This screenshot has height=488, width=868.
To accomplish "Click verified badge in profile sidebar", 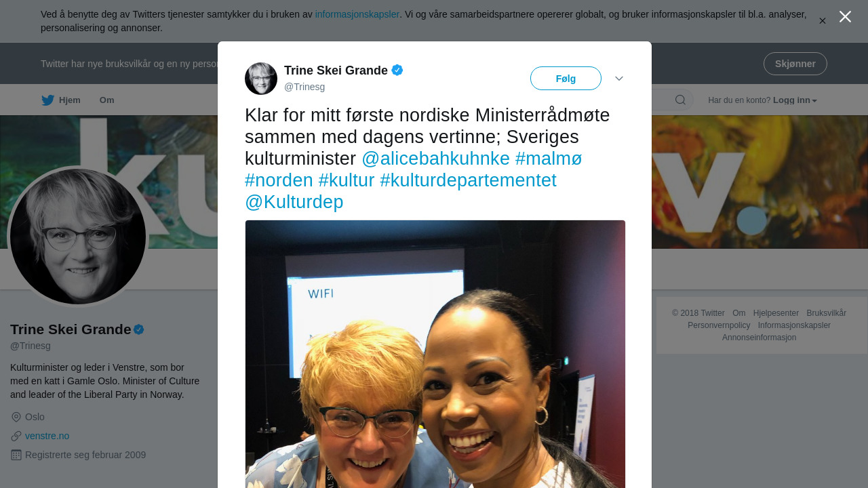I will [139, 329].
